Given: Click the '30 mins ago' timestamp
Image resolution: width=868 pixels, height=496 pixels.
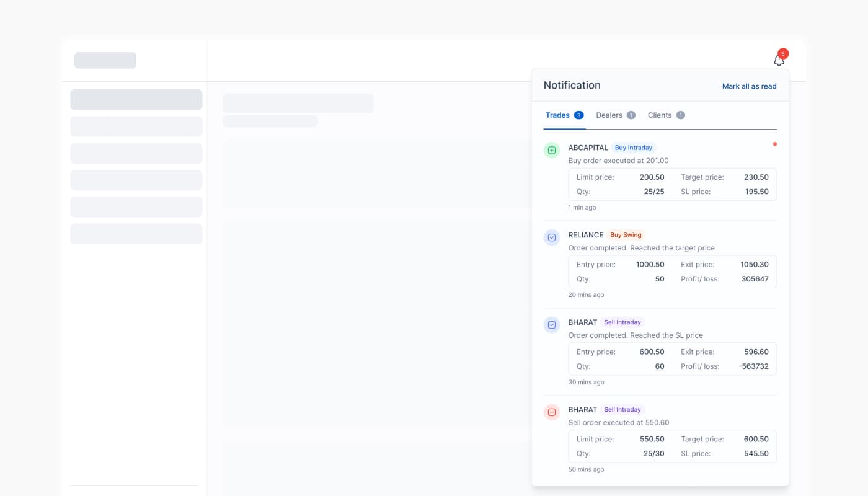Looking at the screenshot, I should click(586, 383).
